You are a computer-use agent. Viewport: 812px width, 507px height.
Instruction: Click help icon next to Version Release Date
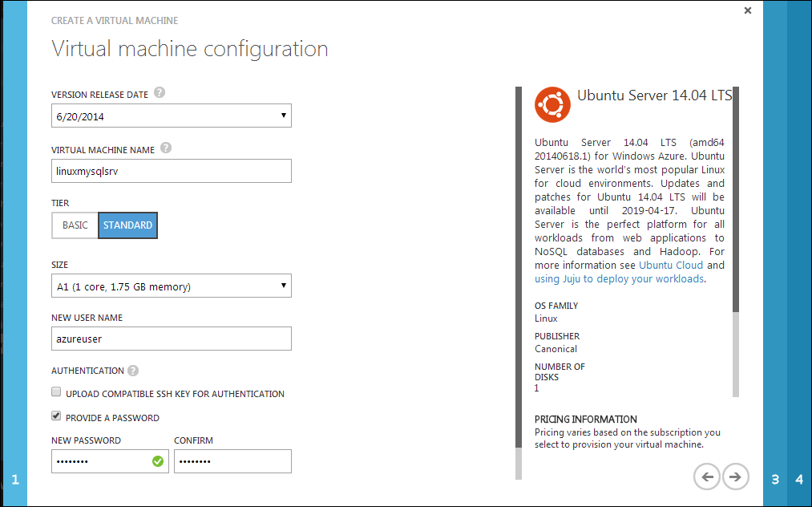(x=160, y=92)
